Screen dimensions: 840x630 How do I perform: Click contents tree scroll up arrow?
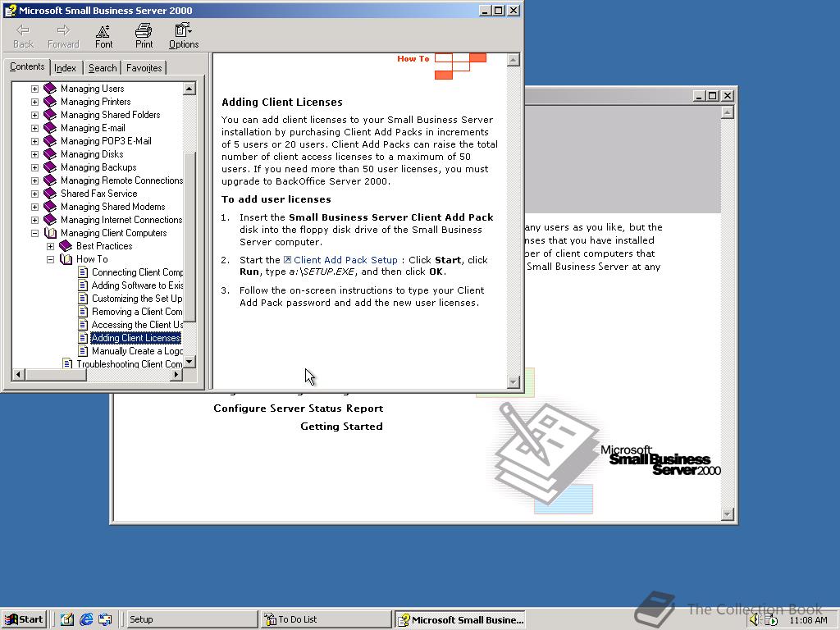click(x=189, y=89)
